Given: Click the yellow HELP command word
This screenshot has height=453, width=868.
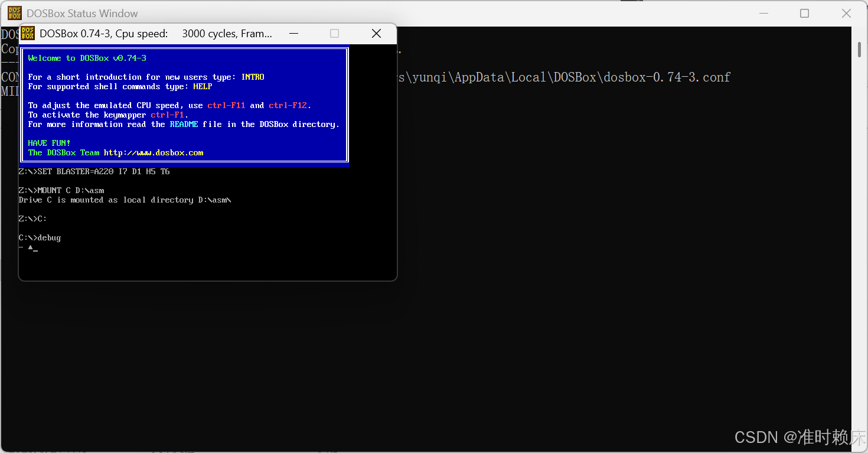Looking at the screenshot, I should click(x=203, y=86).
